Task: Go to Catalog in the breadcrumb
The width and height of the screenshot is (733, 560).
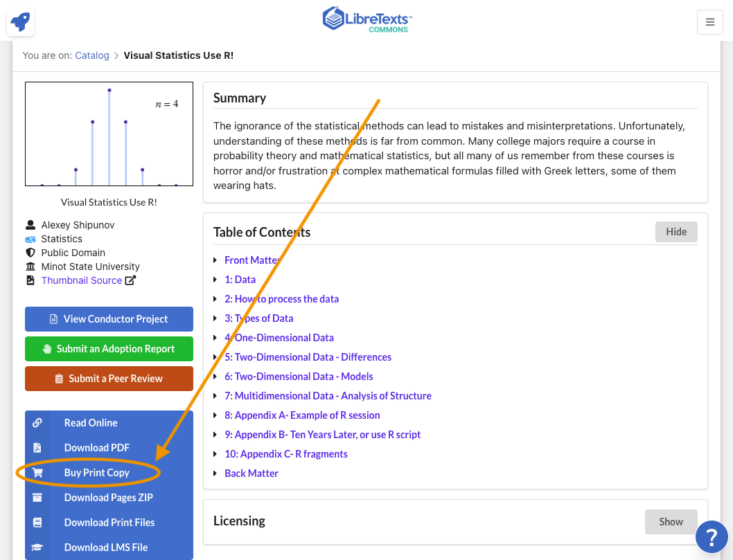Action: 92,55
